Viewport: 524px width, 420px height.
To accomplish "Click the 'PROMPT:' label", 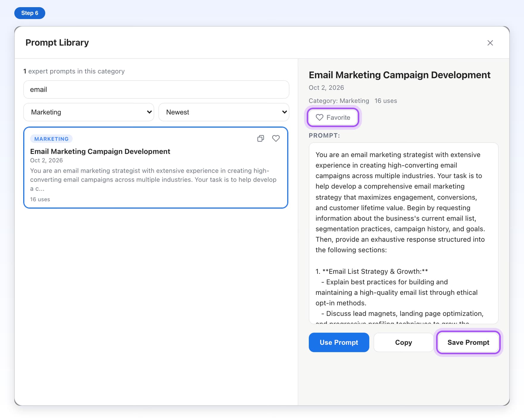I will coord(324,136).
